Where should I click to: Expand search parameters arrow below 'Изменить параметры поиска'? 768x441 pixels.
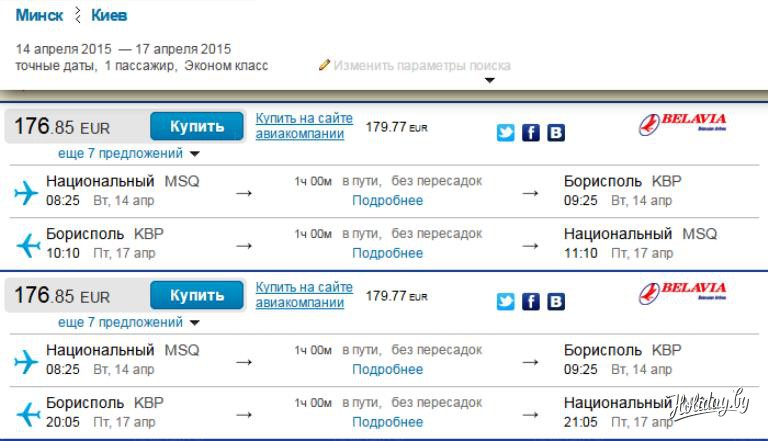[x=490, y=81]
